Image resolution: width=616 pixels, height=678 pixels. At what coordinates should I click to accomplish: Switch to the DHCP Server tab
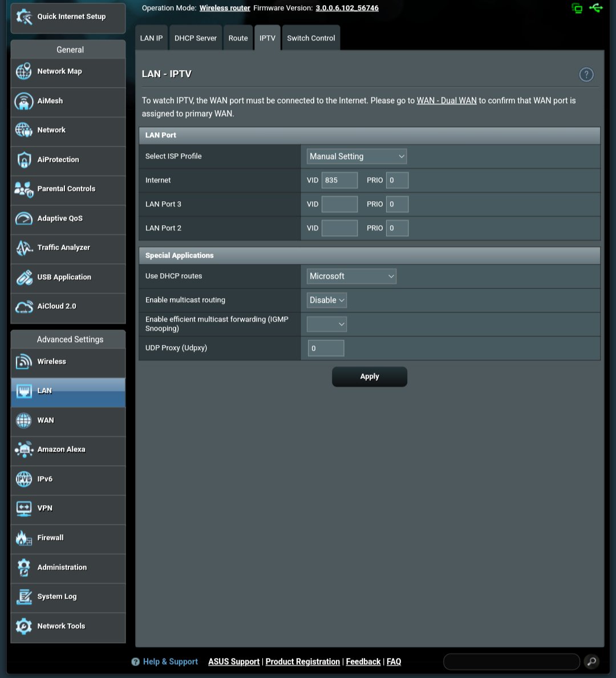click(196, 38)
